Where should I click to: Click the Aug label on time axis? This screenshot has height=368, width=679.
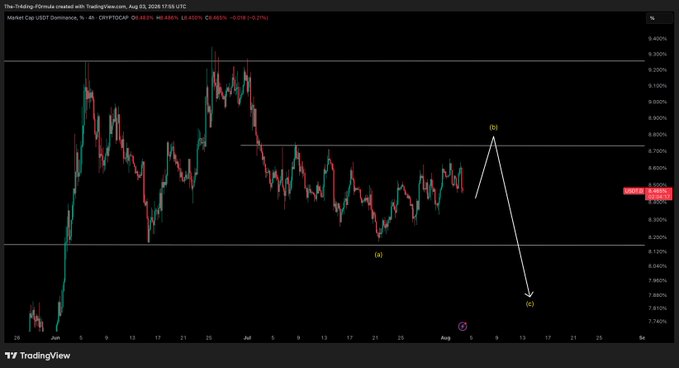[x=446, y=338]
